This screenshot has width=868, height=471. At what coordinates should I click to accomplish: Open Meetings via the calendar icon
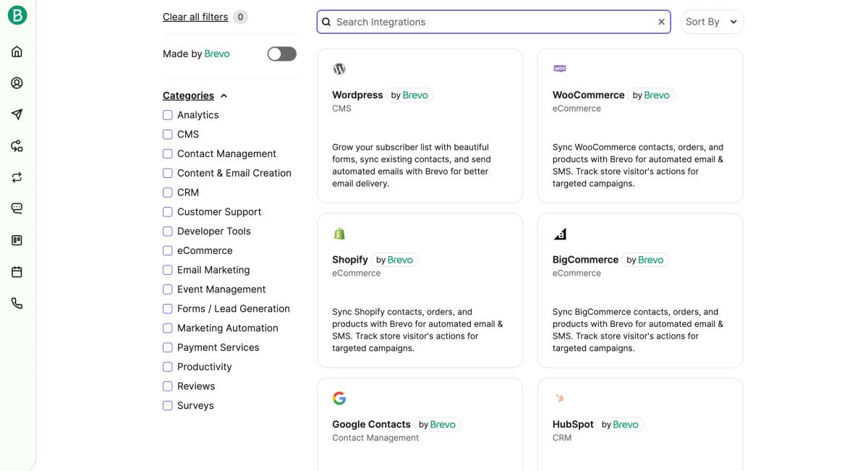tap(17, 272)
